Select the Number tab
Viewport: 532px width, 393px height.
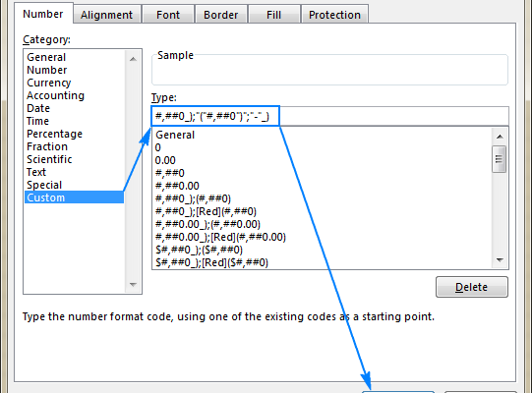(43, 14)
